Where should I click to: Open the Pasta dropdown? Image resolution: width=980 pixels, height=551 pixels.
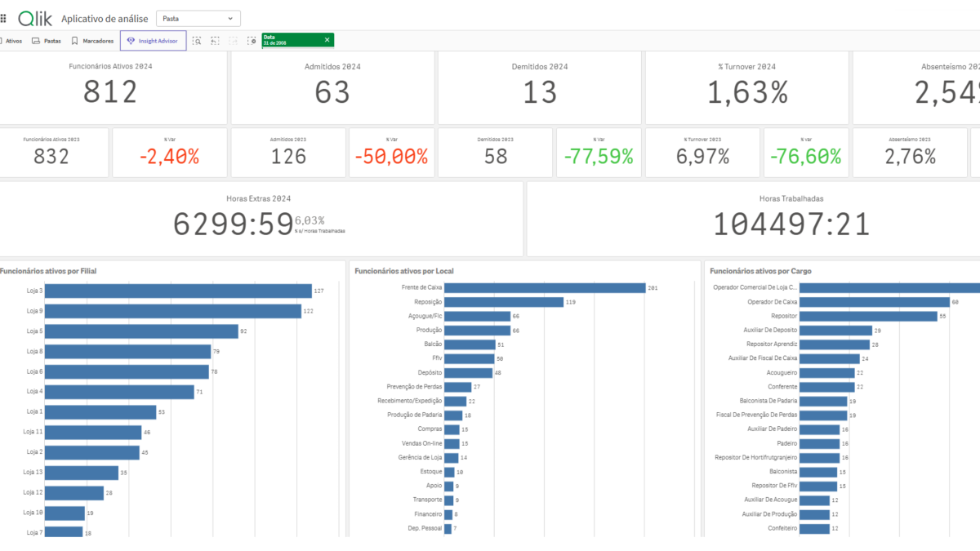click(198, 18)
